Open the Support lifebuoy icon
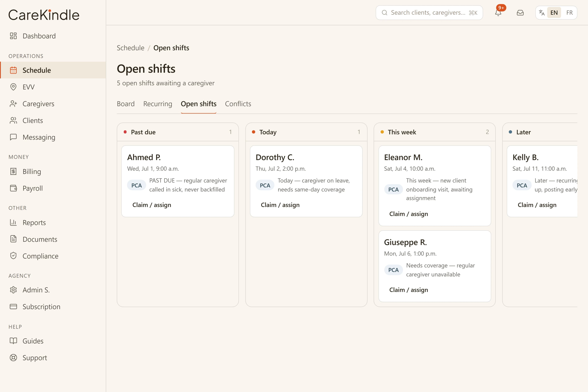The image size is (588, 392). [x=13, y=358]
